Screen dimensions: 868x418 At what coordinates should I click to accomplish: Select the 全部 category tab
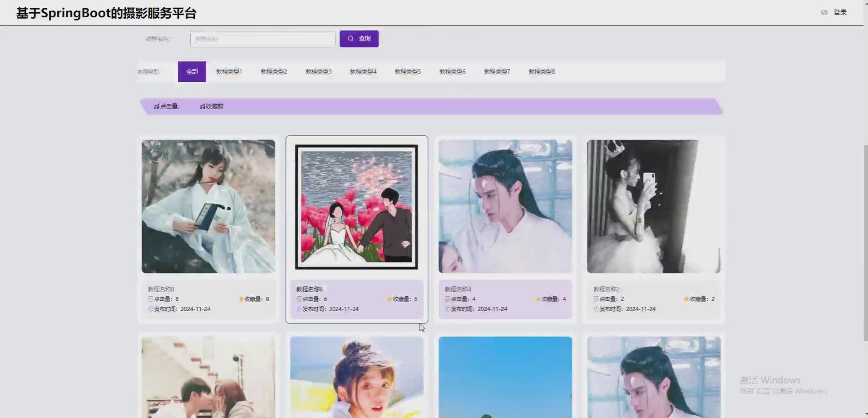[192, 72]
